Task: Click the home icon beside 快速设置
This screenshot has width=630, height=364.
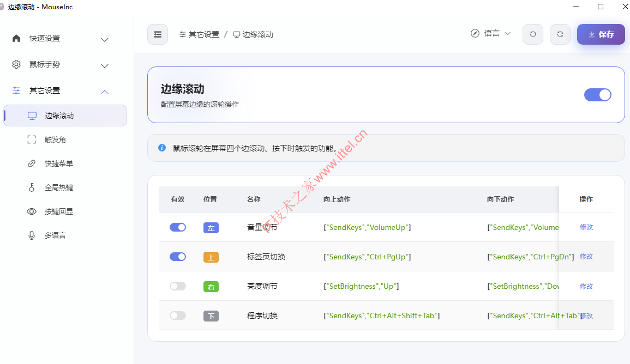Action: (x=16, y=38)
